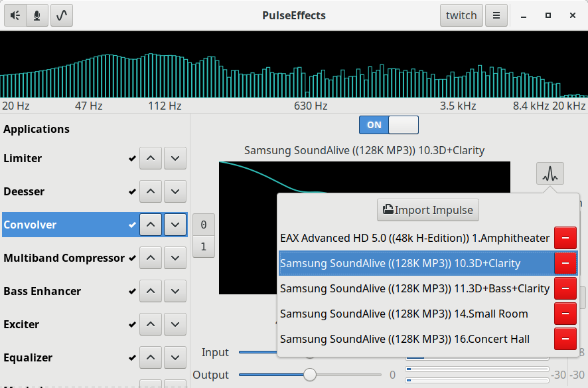The image size is (588, 388).
Task: Open the twitch presets button
Action: 461,15
